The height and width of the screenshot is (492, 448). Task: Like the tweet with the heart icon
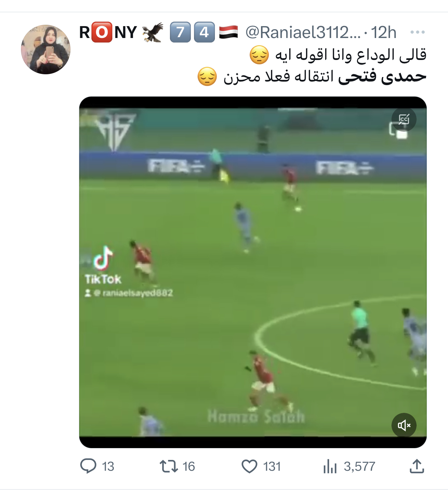pyautogui.click(x=249, y=466)
